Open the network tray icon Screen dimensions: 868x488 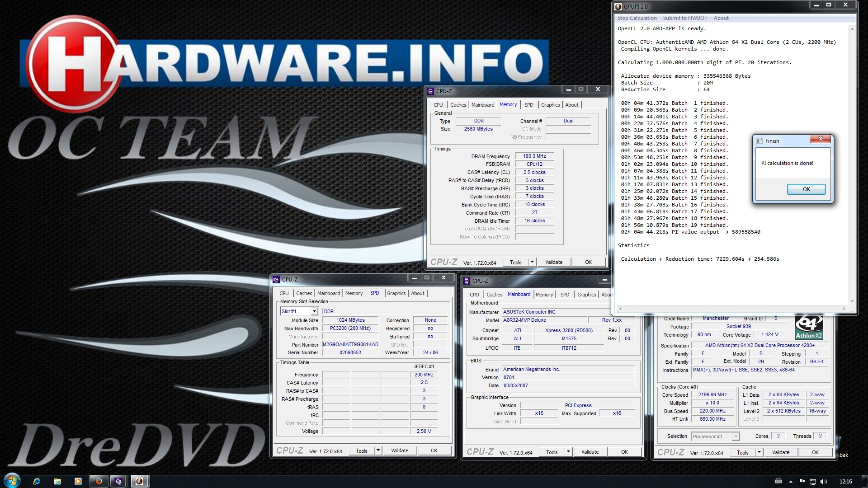[x=812, y=482]
